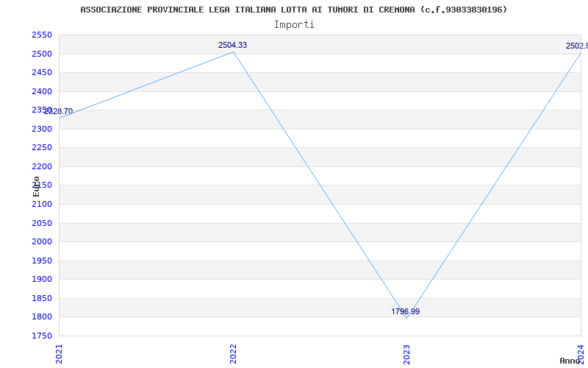Click the 'Importi' subtitle

click(294, 25)
